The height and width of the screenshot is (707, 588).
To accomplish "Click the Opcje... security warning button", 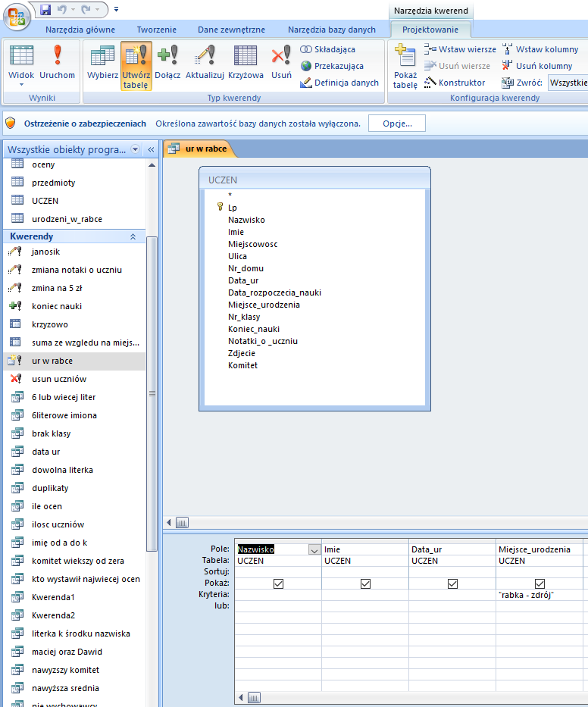I will click(396, 124).
